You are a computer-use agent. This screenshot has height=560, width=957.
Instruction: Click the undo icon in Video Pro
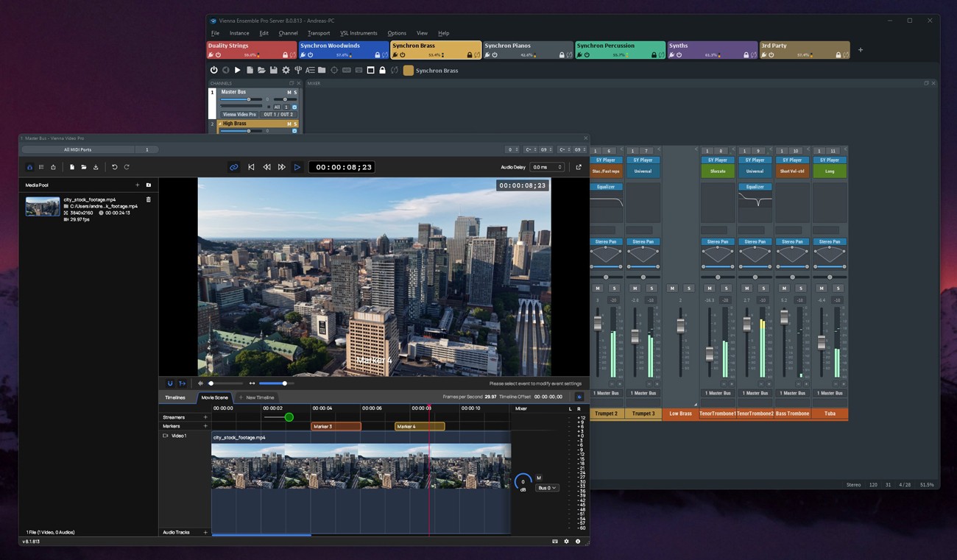[114, 167]
